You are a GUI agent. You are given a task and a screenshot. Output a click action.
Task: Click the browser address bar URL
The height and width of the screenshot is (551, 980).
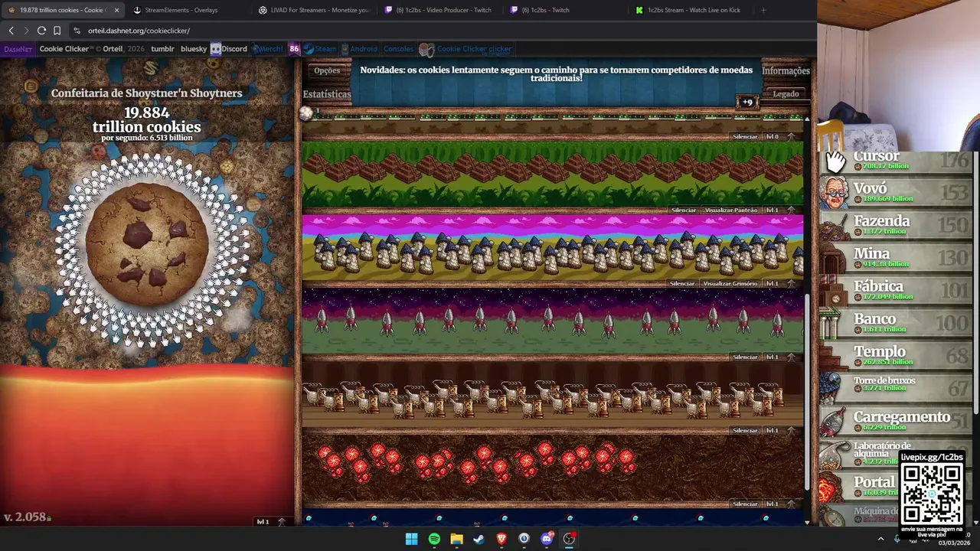pyautogui.click(x=139, y=31)
